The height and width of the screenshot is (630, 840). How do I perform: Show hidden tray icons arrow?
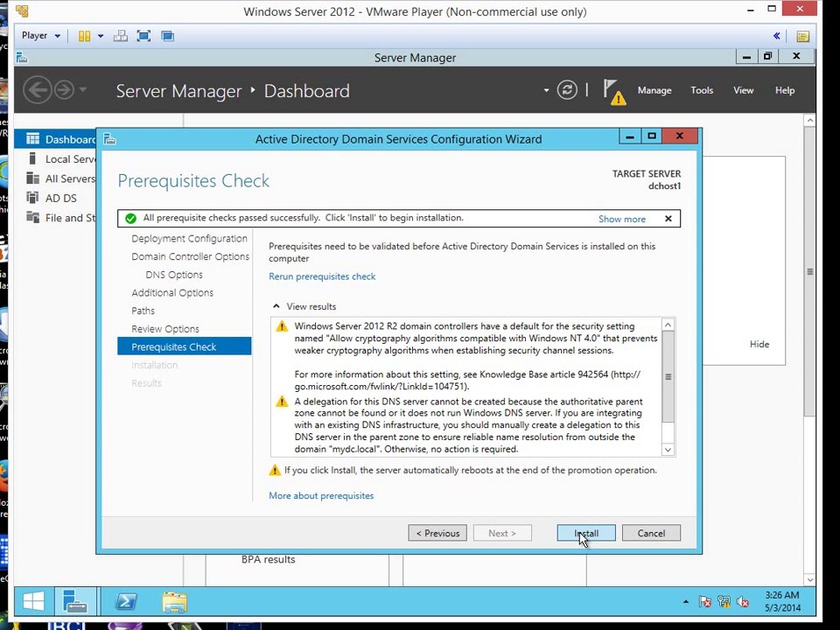tap(686, 602)
